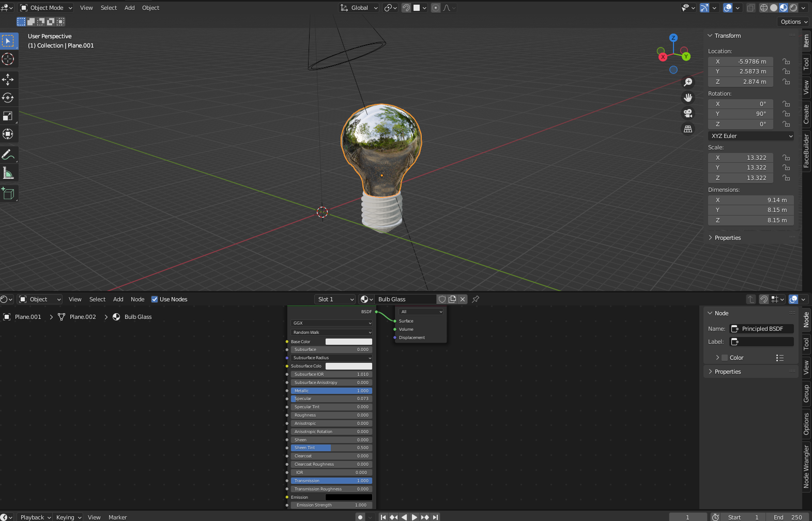The height and width of the screenshot is (521, 812).
Task: Open the node editor Node menu
Action: click(x=137, y=299)
